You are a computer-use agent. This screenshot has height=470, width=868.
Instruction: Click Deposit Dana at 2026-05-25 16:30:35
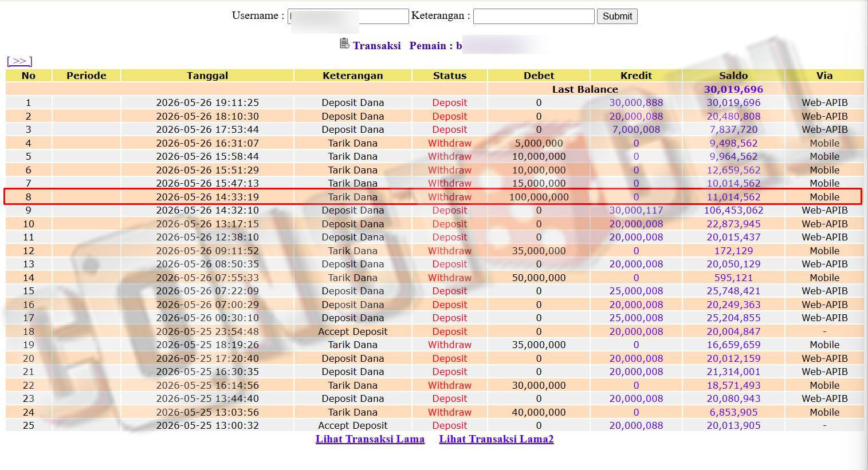[x=353, y=372]
